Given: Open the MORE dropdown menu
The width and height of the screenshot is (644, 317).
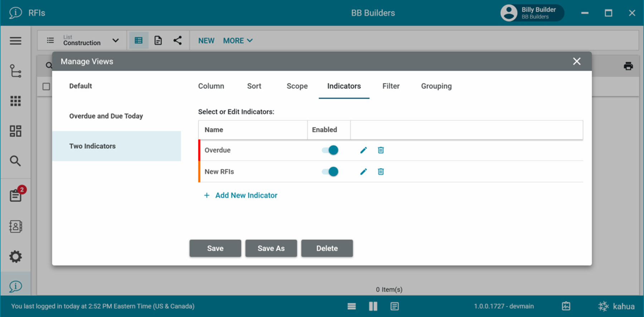Looking at the screenshot, I should pyautogui.click(x=238, y=41).
